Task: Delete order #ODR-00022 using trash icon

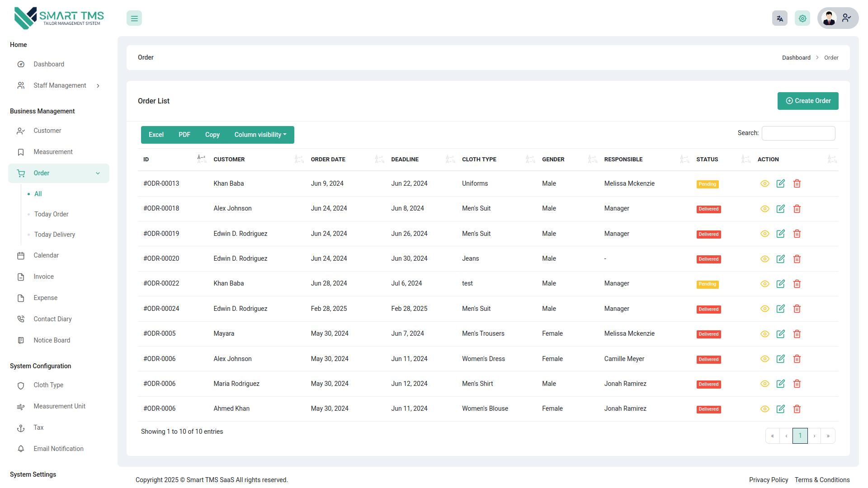Action: click(797, 284)
